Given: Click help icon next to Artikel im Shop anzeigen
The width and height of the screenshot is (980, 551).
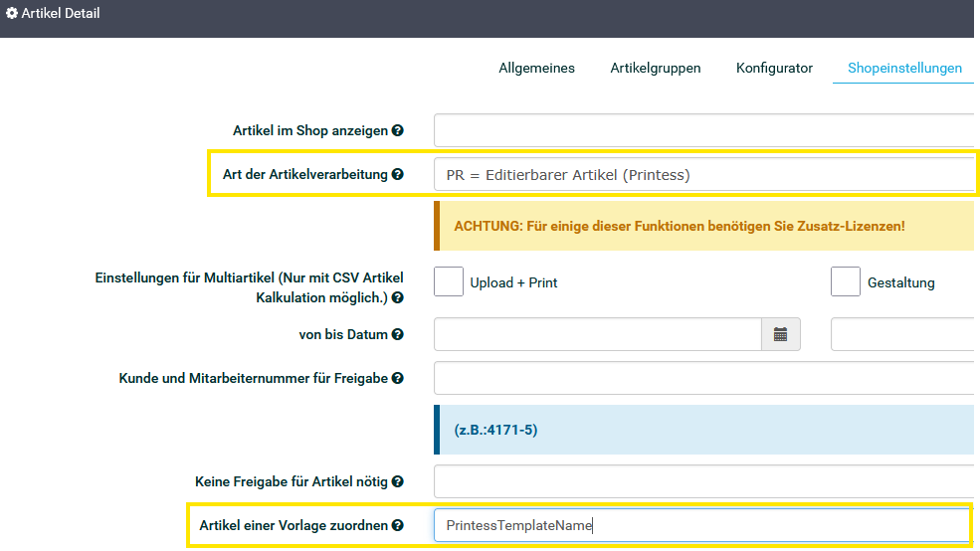Looking at the screenshot, I should (398, 130).
